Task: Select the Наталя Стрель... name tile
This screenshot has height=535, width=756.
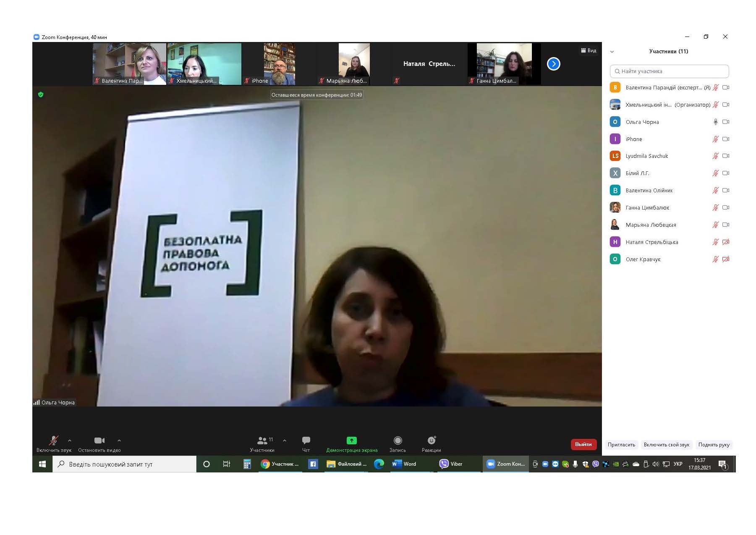Action: coord(429,64)
